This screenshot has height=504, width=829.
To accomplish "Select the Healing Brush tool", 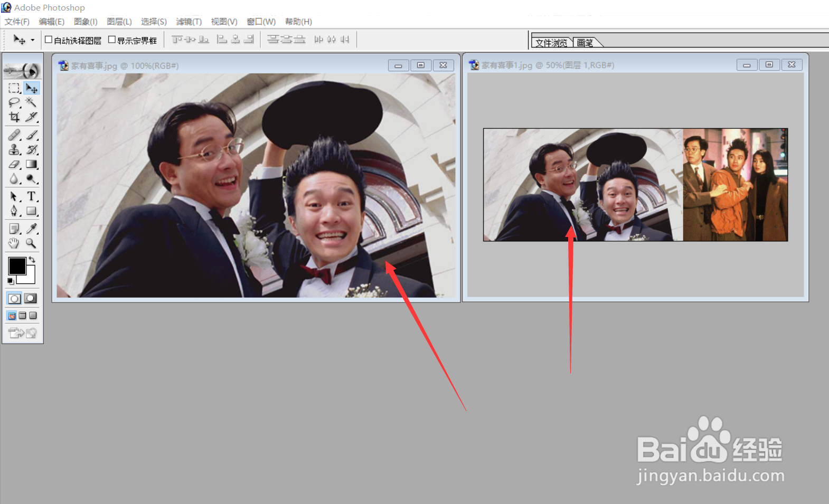I will tap(14, 135).
